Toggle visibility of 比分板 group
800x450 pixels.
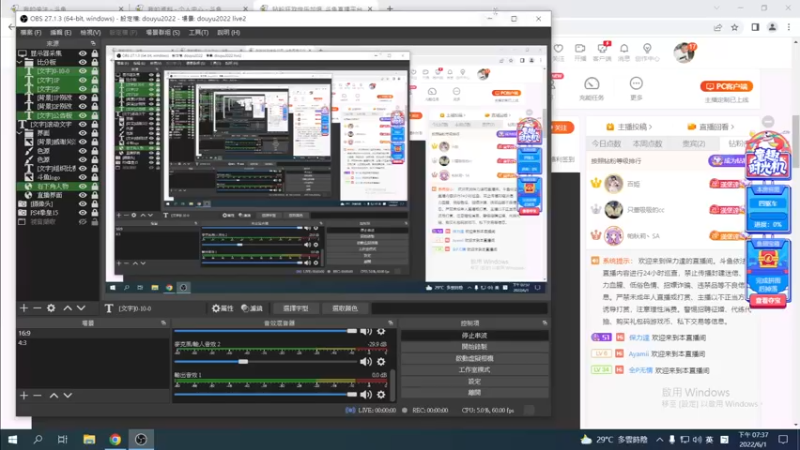(83, 62)
